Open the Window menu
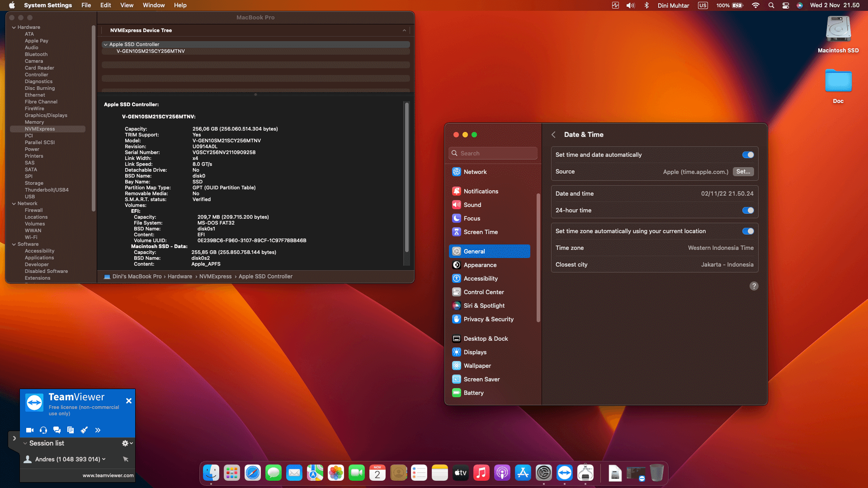 [x=153, y=5]
